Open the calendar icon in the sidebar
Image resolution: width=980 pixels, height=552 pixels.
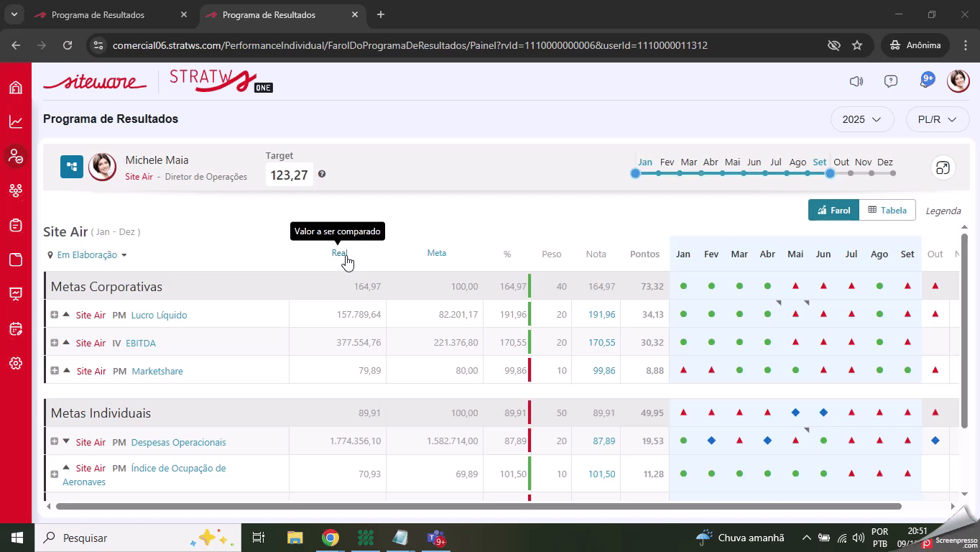point(16,328)
